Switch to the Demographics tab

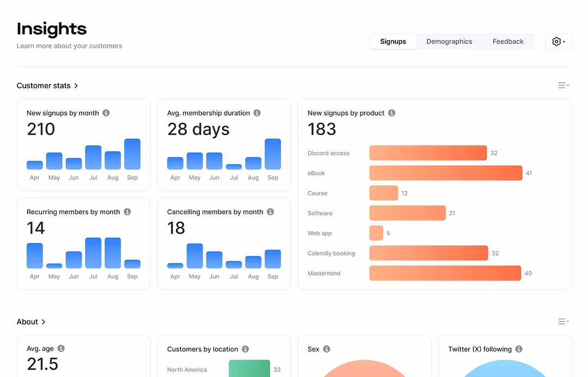(449, 41)
